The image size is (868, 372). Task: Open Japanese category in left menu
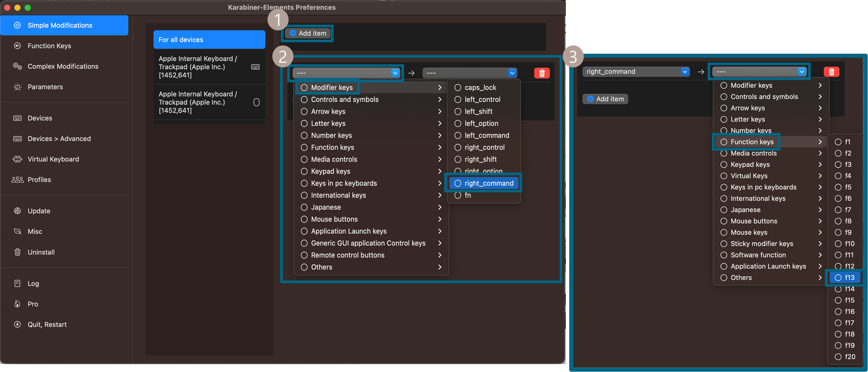click(371, 207)
